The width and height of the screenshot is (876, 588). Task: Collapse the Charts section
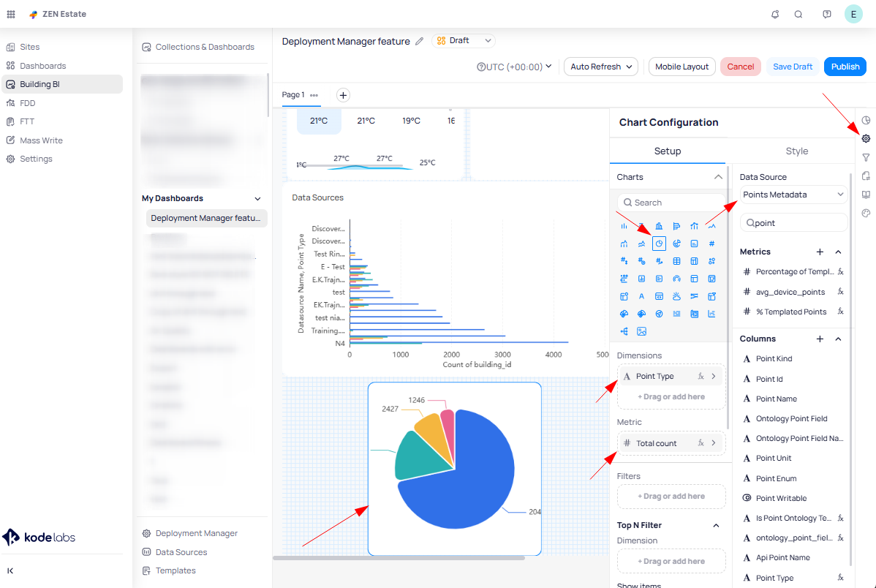(717, 177)
